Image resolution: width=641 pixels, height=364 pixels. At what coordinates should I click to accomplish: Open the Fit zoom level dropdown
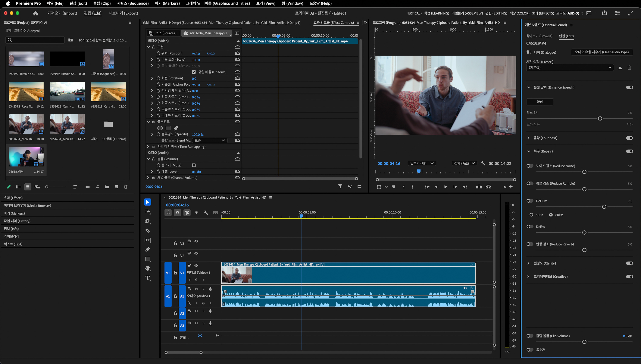422,163
